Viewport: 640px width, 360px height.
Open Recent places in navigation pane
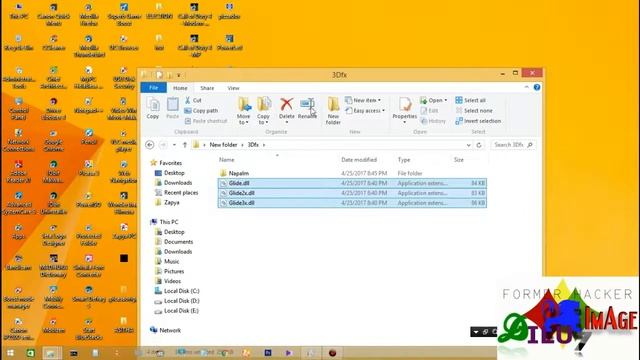pyautogui.click(x=181, y=193)
